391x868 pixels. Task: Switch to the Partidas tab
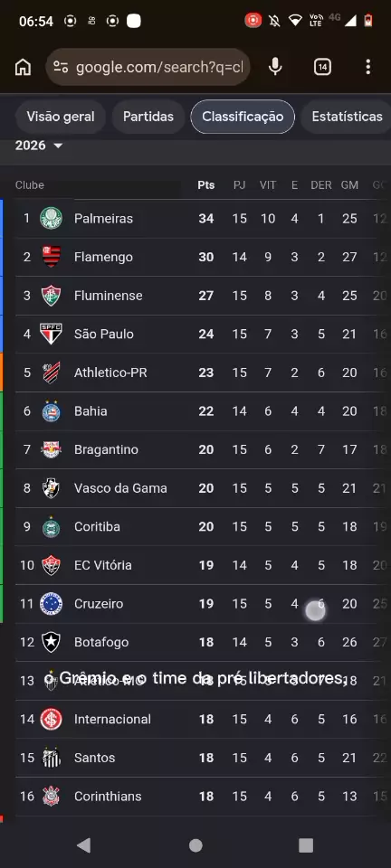click(148, 117)
